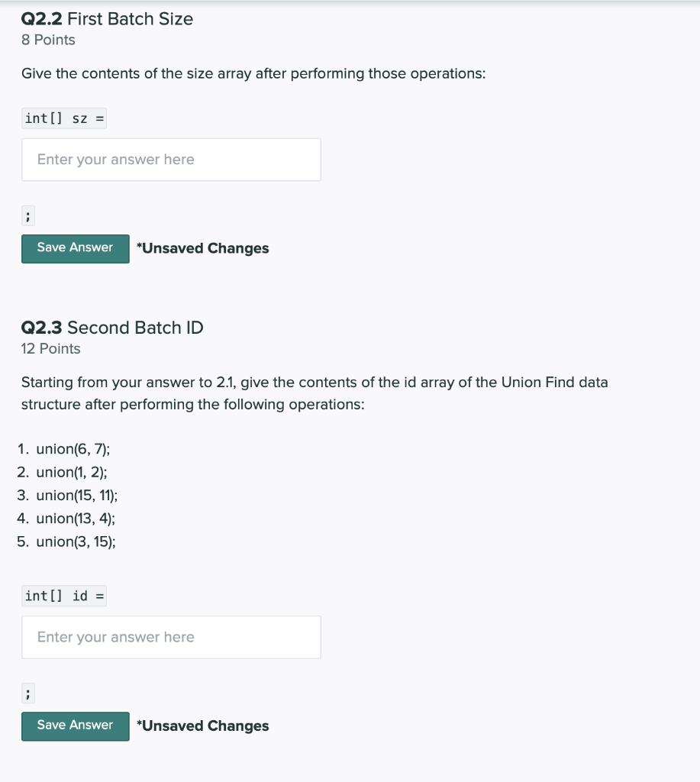Click the Save Answer button for Q2.3

click(x=75, y=725)
